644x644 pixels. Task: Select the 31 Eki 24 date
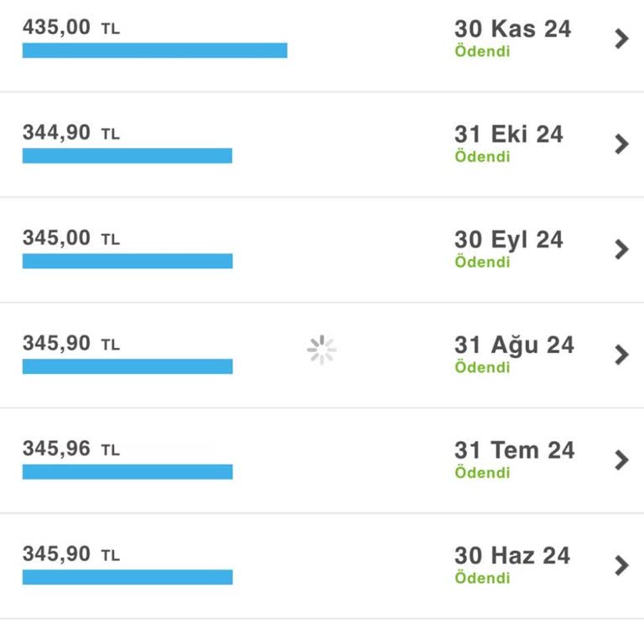coord(508,134)
